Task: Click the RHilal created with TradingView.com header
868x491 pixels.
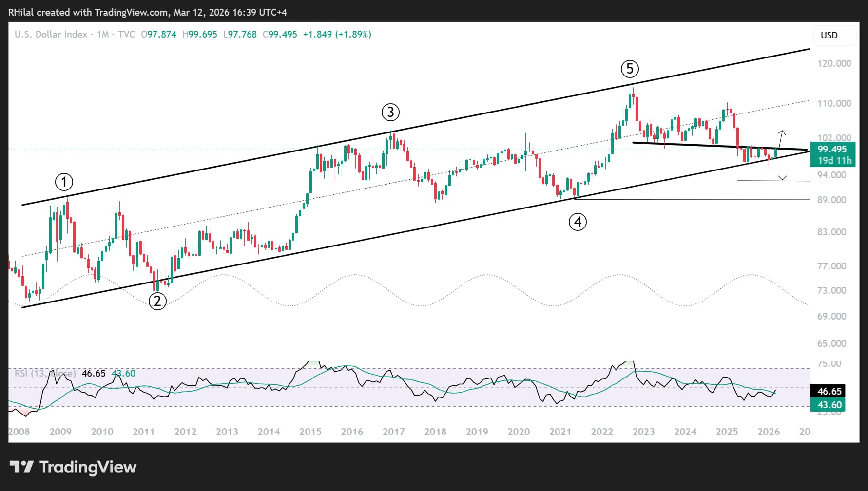Action: [147, 12]
